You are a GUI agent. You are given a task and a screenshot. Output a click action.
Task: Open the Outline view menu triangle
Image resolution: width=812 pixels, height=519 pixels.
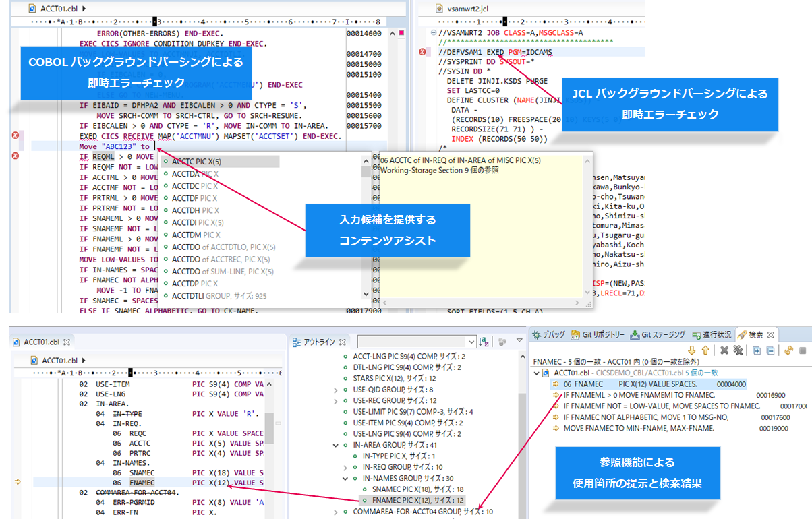(519, 342)
